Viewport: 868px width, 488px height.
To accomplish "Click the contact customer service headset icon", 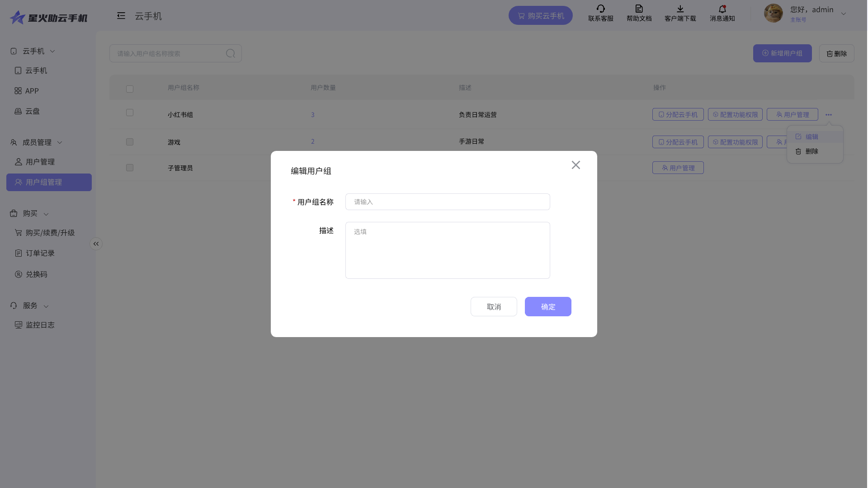I will point(600,9).
